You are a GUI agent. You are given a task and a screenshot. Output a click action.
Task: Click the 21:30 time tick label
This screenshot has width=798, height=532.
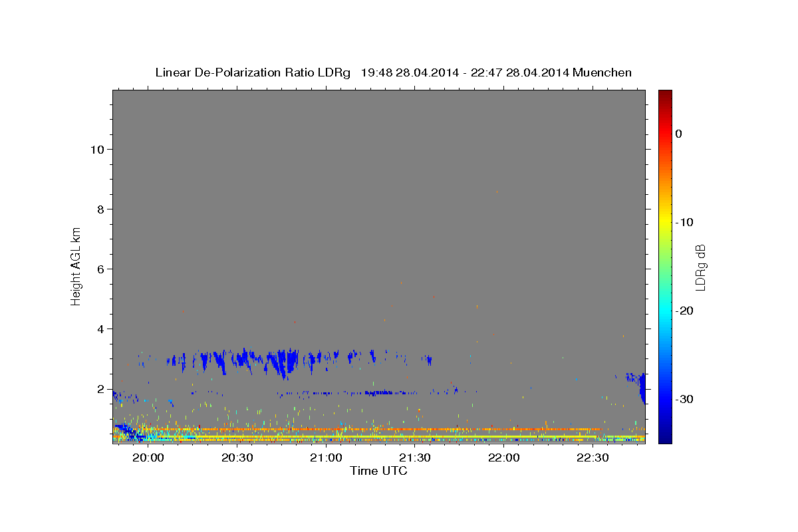[415, 458]
